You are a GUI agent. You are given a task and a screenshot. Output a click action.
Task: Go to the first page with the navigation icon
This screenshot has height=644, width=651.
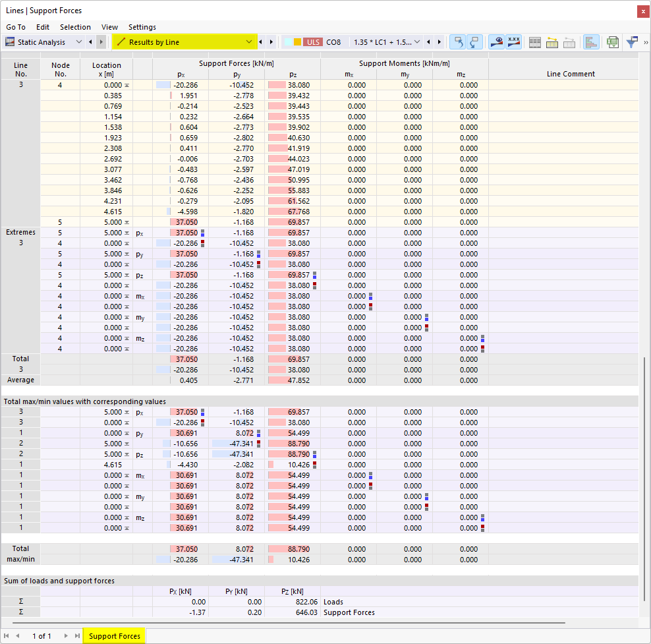pyautogui.click(x=8, y=636)
